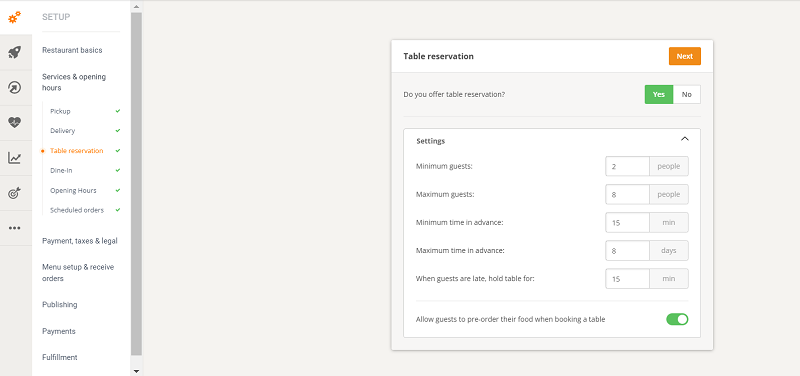Click the sidebar vertical scrollbar
This screenshot has width=800, height=376.
point(136,184)
